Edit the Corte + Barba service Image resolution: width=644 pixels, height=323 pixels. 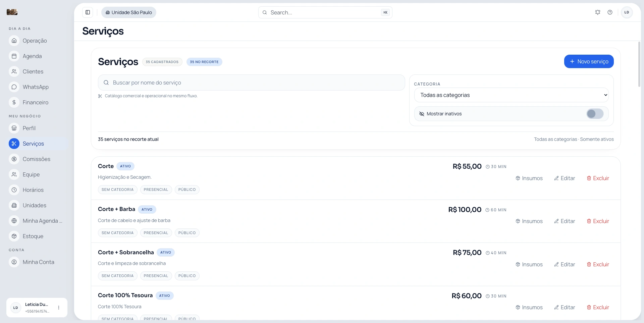click(565, 221)
